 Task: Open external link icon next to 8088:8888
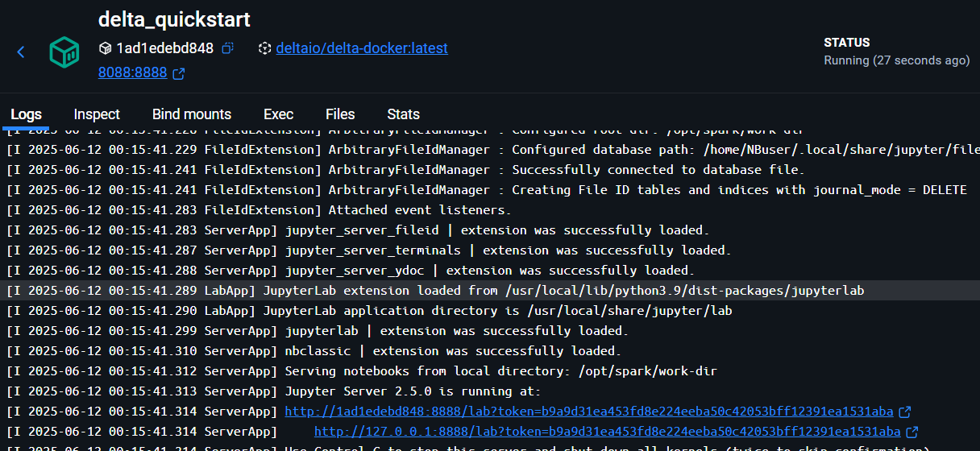click(179, 73)
